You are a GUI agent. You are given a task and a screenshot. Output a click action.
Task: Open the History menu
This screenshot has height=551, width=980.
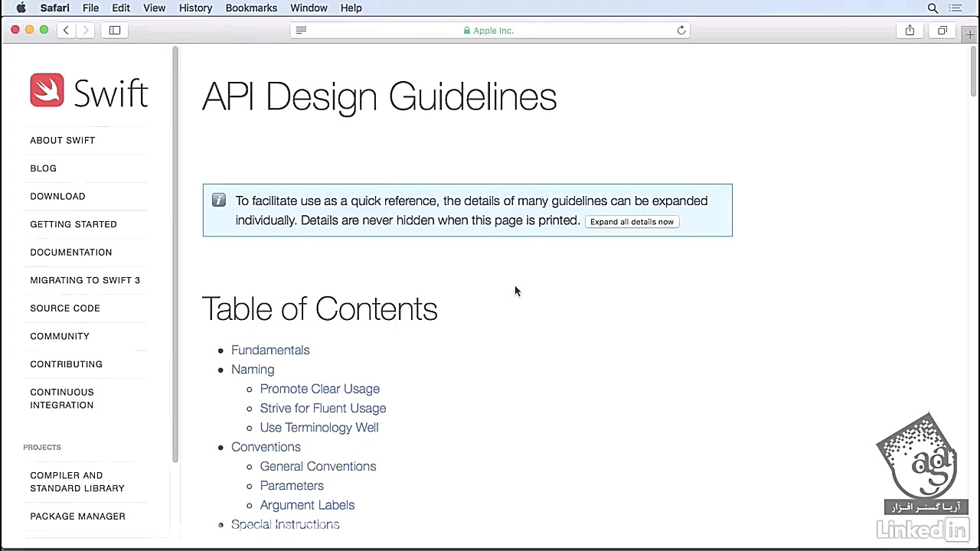pos(195,8)
